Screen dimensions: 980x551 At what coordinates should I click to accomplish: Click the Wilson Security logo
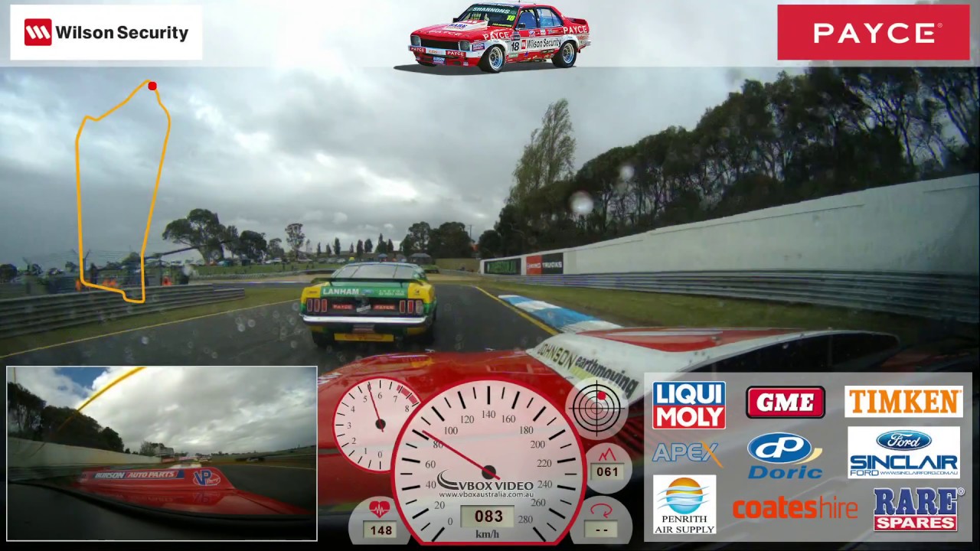[x=106, y=32]
